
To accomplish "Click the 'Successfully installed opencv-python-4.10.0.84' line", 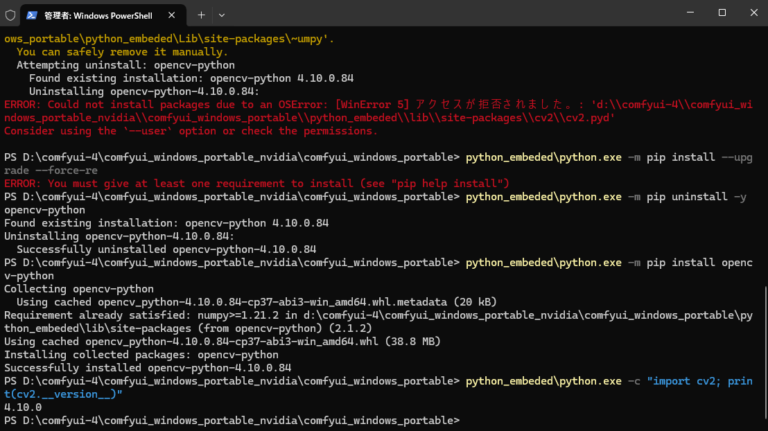I will (x=147, y=368).
